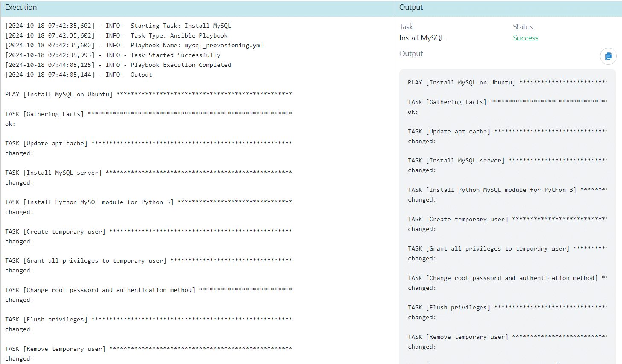Select 'Remove temporary user' task in Output panel
622x364 pixels.
(x=508, y=337)
